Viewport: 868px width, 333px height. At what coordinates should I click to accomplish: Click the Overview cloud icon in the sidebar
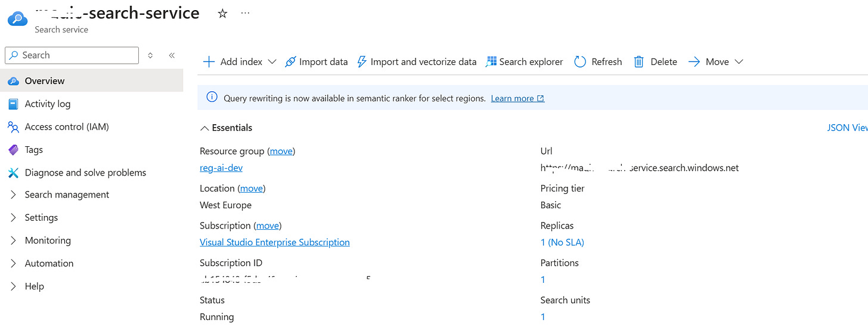(x=13, y=81)
